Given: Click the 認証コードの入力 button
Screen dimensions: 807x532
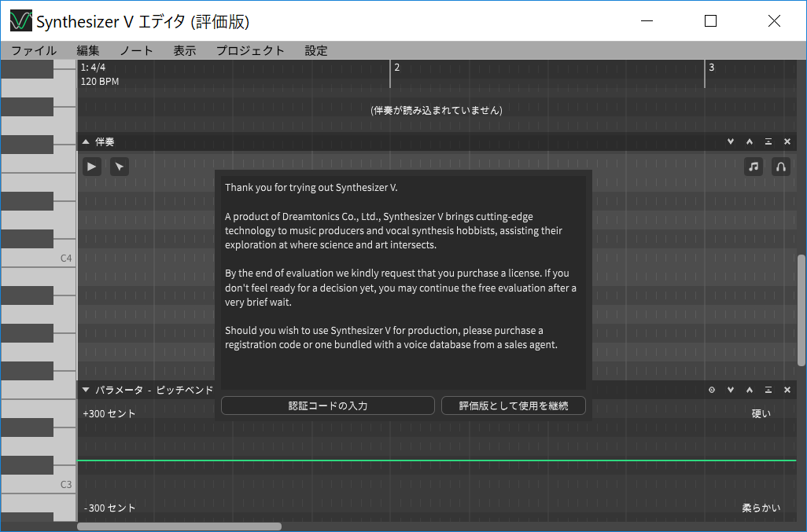Looking at the screenshot, I should (x=328, y=405).
